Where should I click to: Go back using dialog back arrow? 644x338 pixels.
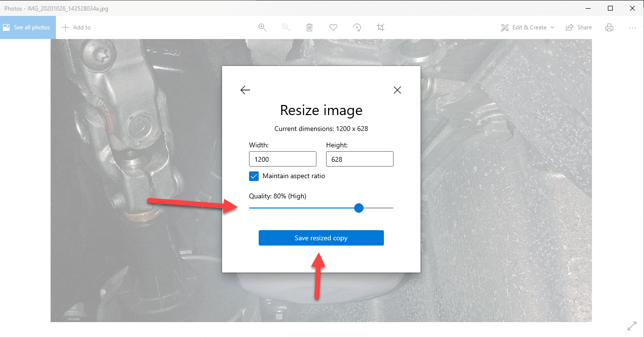tap(245, 90)
